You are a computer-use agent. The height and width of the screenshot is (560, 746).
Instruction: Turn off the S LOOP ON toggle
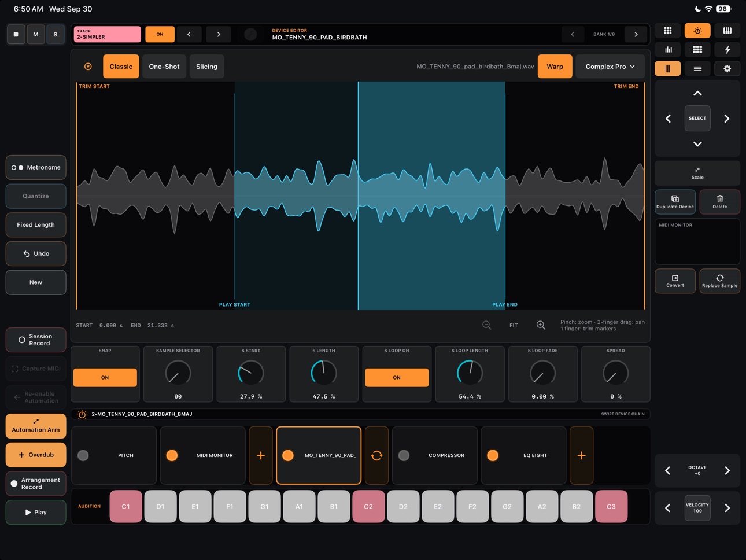click(397, 377)
